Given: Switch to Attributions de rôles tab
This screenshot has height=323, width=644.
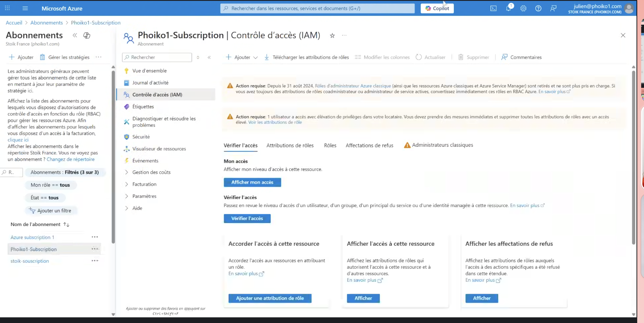Looking at the screenshot, I should (290, 145).
